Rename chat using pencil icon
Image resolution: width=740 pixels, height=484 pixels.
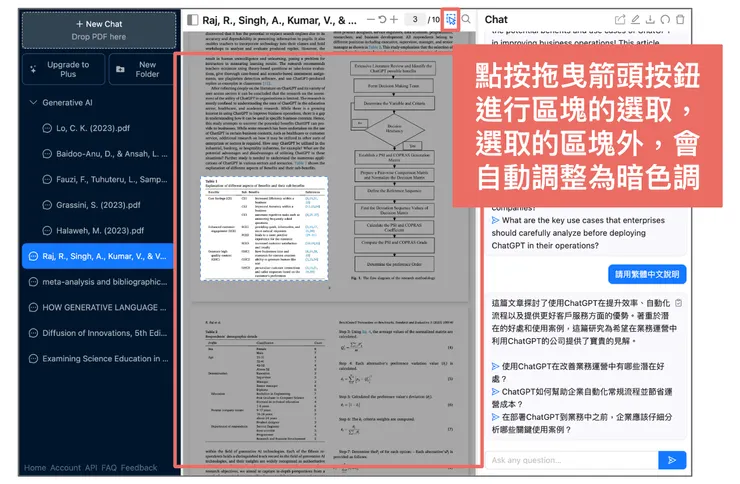635,19
